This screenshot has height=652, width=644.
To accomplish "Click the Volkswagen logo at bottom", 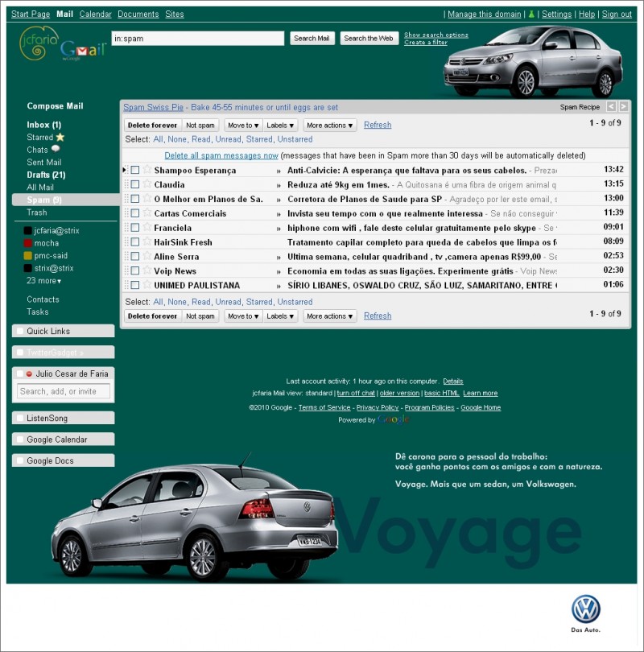I will [x=586, y=609].
